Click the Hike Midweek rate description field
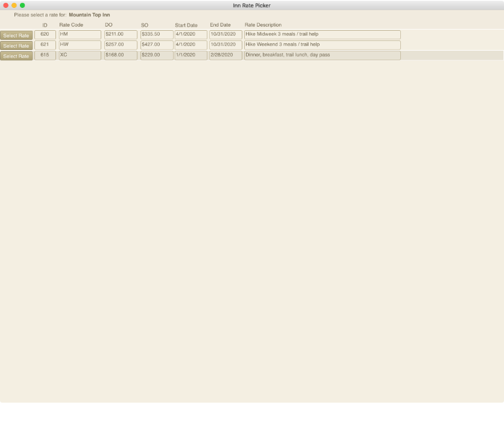 click(x=322, y=35)
